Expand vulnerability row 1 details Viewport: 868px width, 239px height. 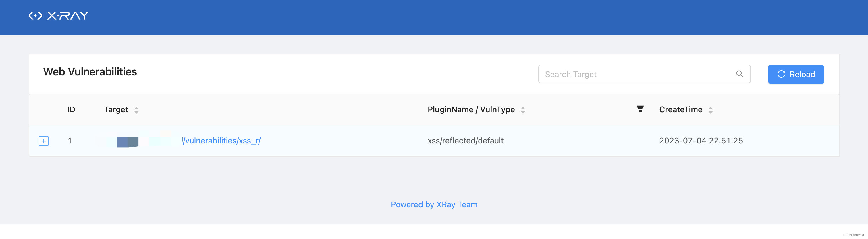coord(44,141)
